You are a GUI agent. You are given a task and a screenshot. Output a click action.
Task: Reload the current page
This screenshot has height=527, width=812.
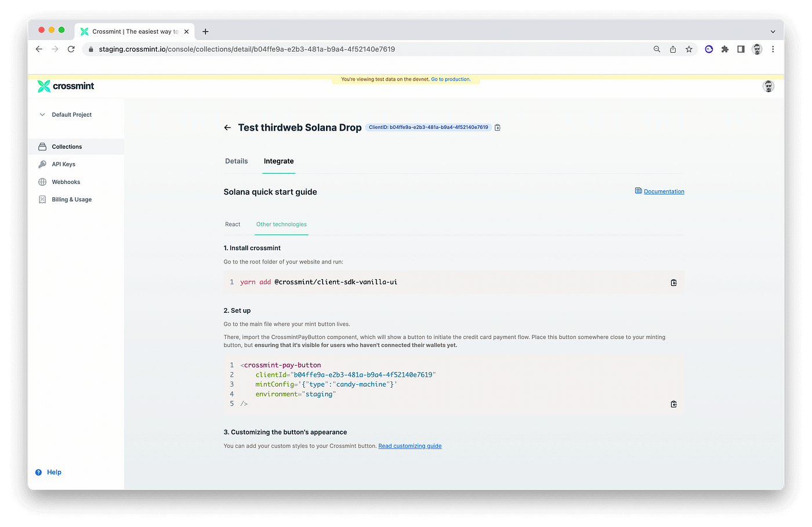(x=71, y=49)
